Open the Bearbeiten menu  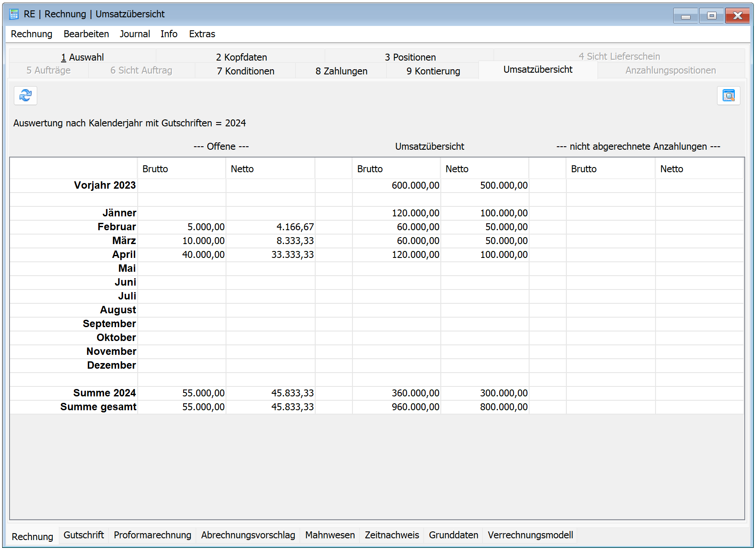point(86,34)
